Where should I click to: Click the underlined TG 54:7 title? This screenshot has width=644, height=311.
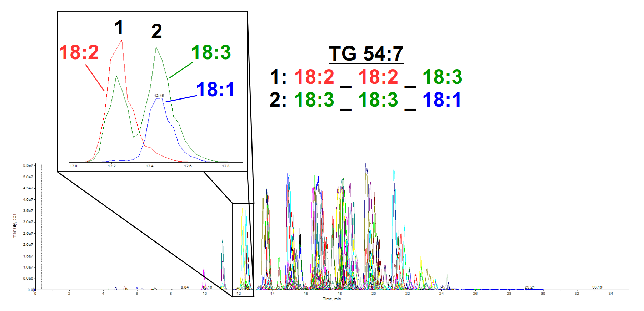(x=366, y=54)
